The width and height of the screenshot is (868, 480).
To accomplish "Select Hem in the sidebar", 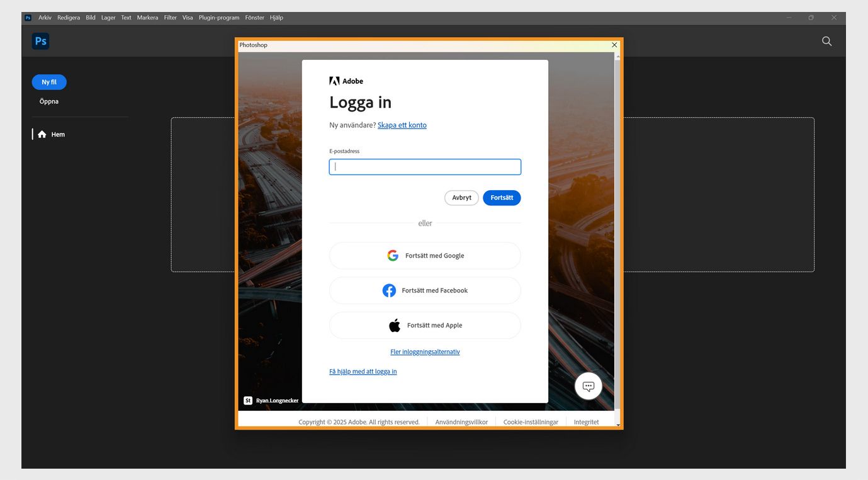I will click(x=58, y=134).
